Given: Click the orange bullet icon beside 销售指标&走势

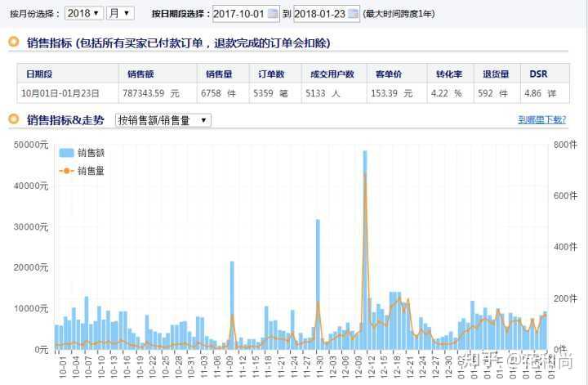Looking at the screenshot, I should pyautogui.click(x=14, y=120).
